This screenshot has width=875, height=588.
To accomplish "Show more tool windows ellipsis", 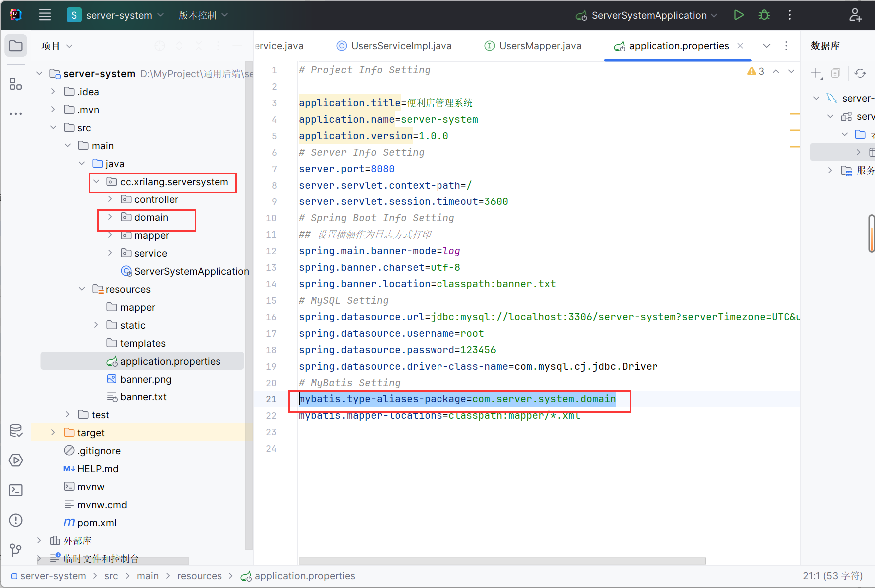I will [16, 114].
